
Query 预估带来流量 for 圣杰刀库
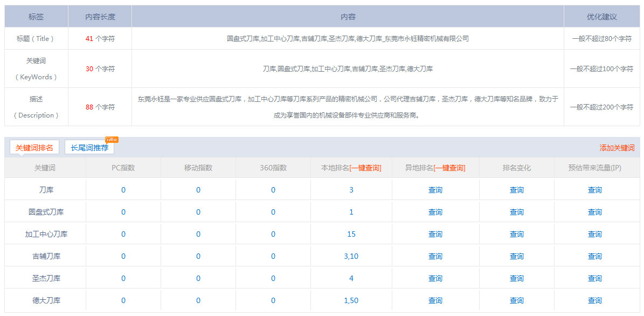(595, 278)
